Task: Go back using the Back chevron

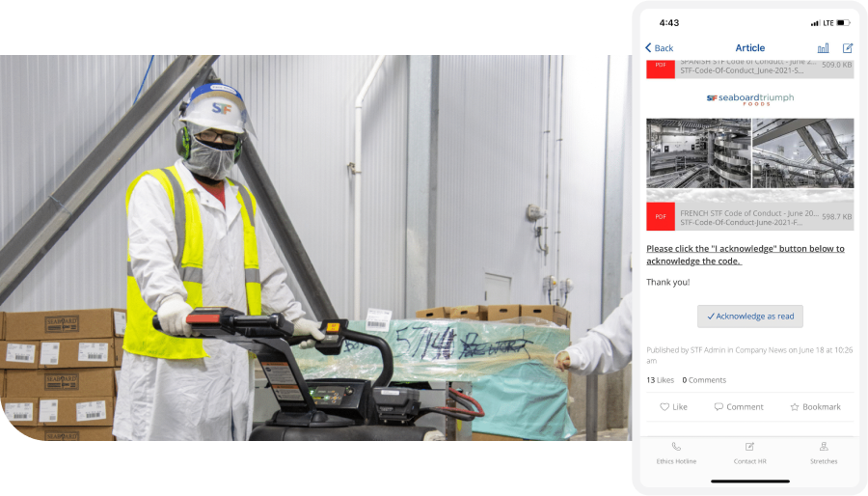Action: coord(659,48)
